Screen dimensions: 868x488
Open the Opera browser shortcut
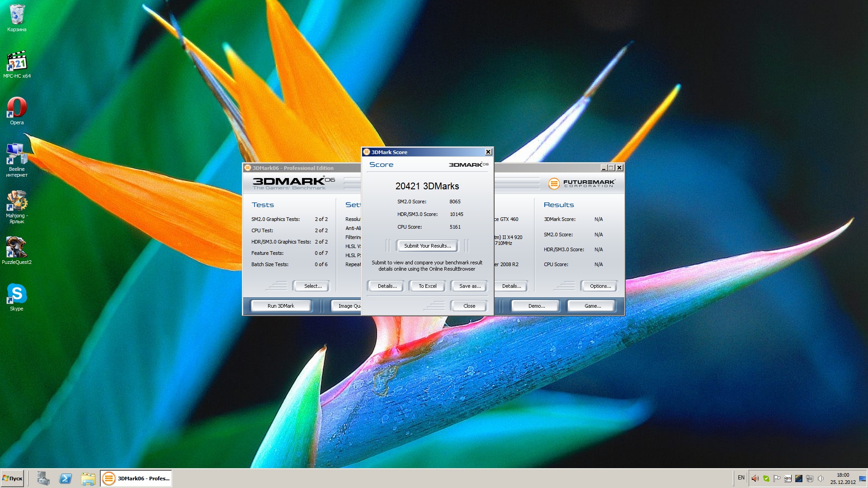tap(17, 109)
